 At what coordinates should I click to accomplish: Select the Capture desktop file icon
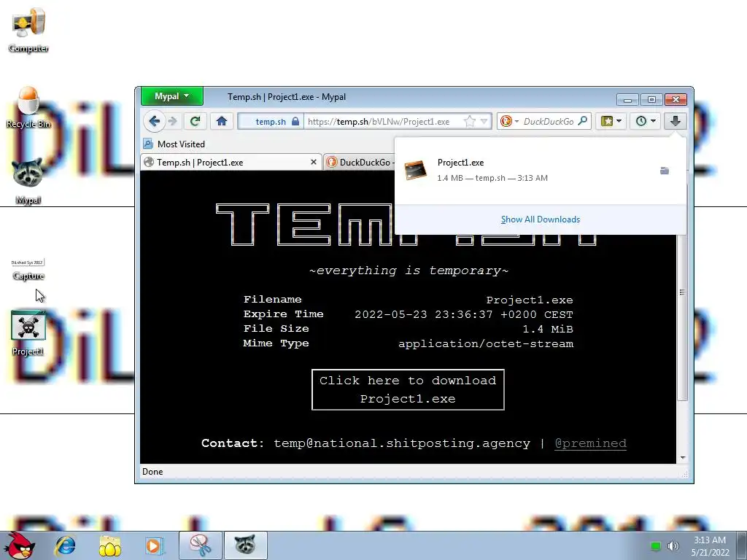pos(28,268)
